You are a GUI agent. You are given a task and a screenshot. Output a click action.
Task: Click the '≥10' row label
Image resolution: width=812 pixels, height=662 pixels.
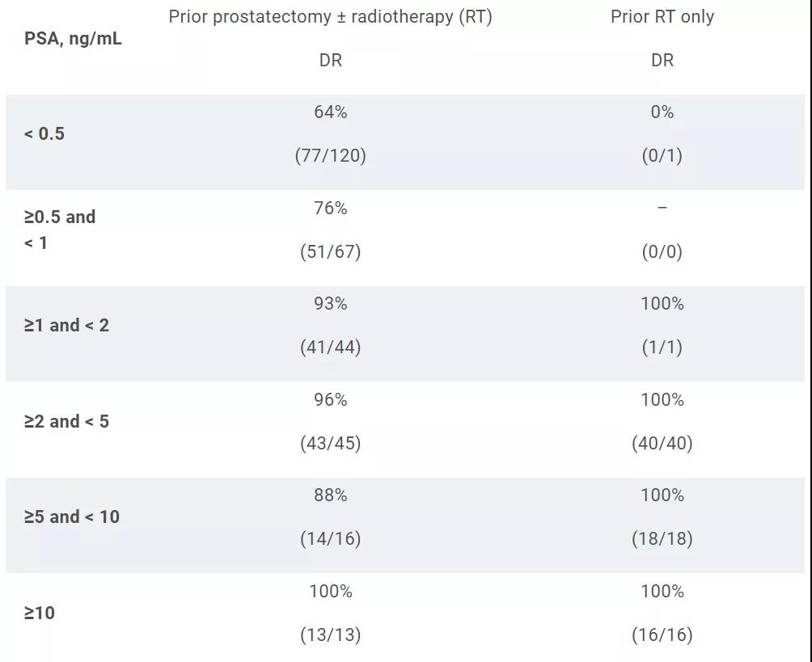coord(40,613)
